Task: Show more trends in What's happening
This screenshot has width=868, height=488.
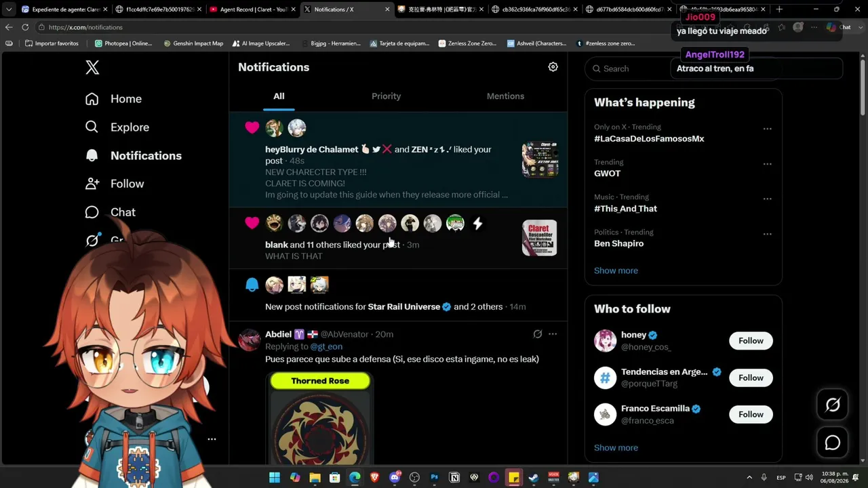Action: (x=616, y=270)
